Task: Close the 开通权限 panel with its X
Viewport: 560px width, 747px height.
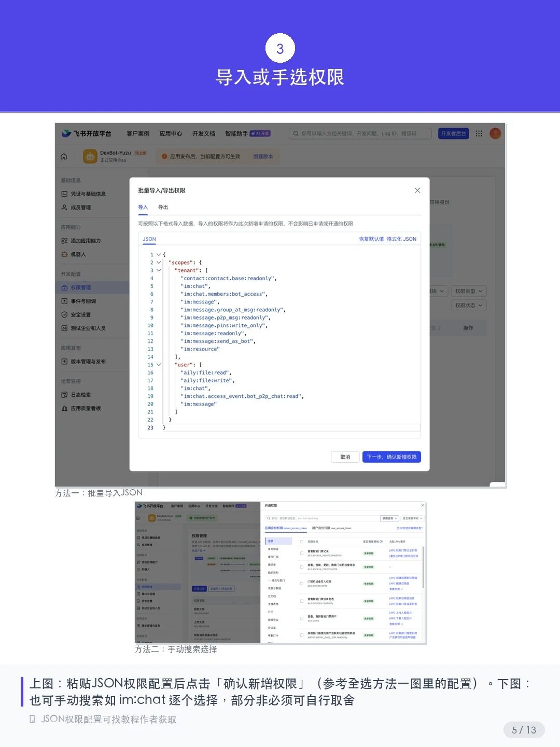Action: pos(423,505)
